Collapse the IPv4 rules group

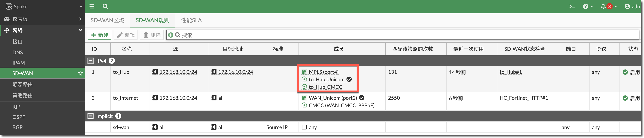[x=91, y=61]
